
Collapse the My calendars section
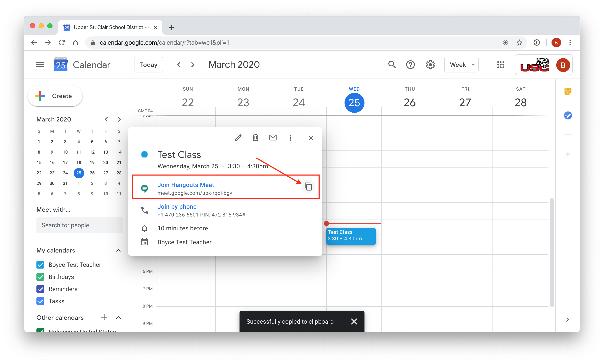[x=118, y=250]
